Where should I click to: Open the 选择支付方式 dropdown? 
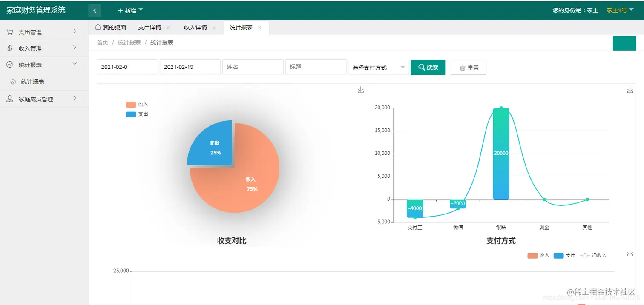pyautogui.click(x=379, y=67)
